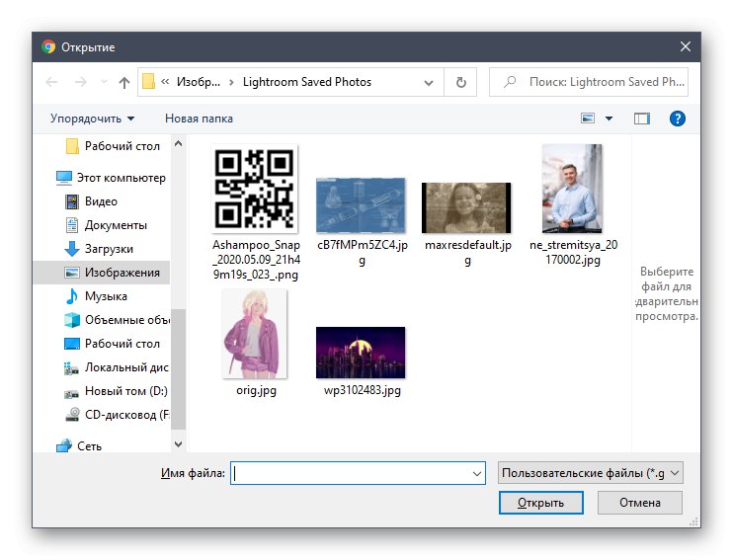Click the change view icon
Screen dimensions: 733x560
click(x=588, y=119)
